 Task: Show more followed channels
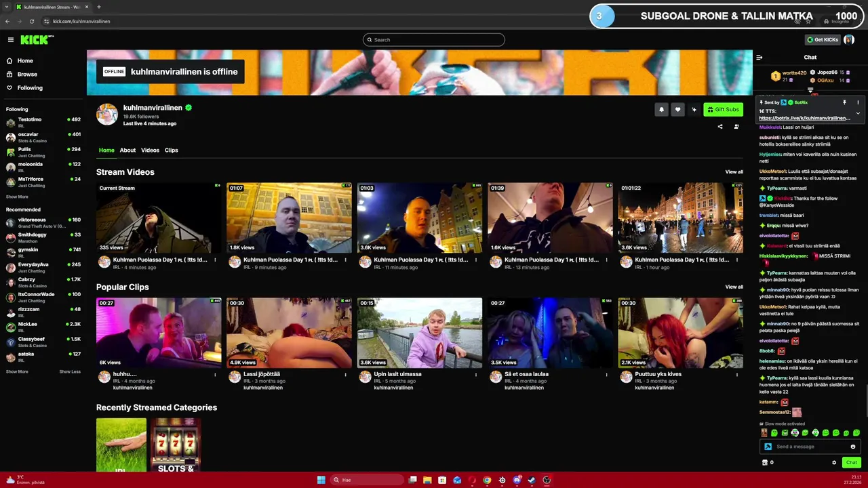point(17,197)
